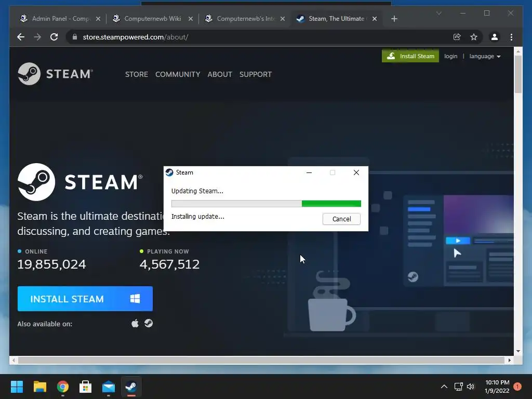Close the Computernewb Wiki tab

(190, 19)
